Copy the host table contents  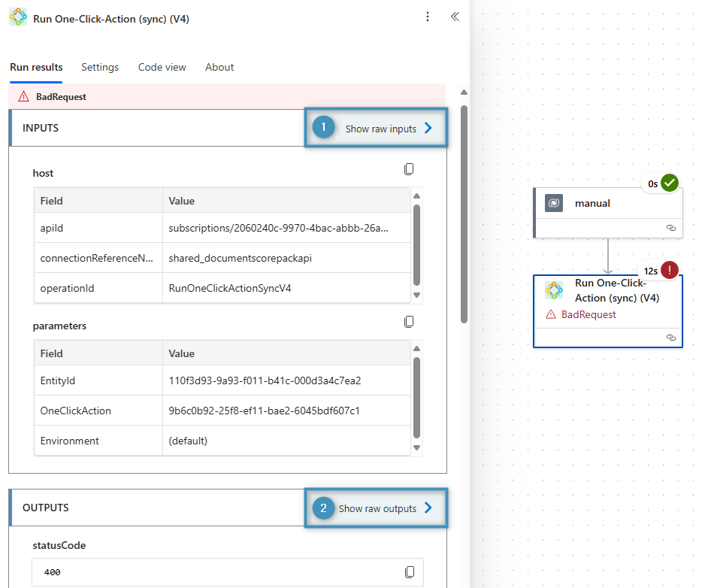pyautogui.click(x=409, y=169)
